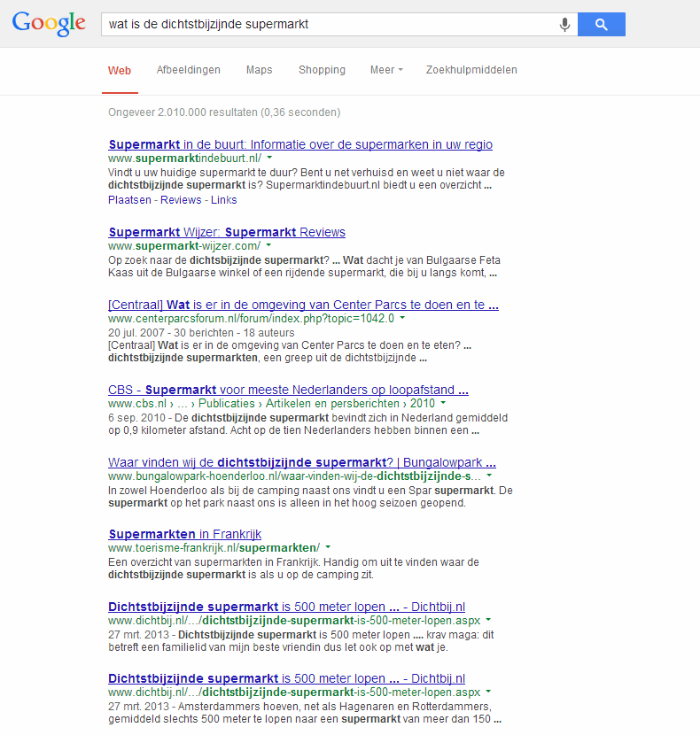This screenshot has height=735, width=700.
Task: Expand the Meer dropdown menu
Action: tap(385, 70)
